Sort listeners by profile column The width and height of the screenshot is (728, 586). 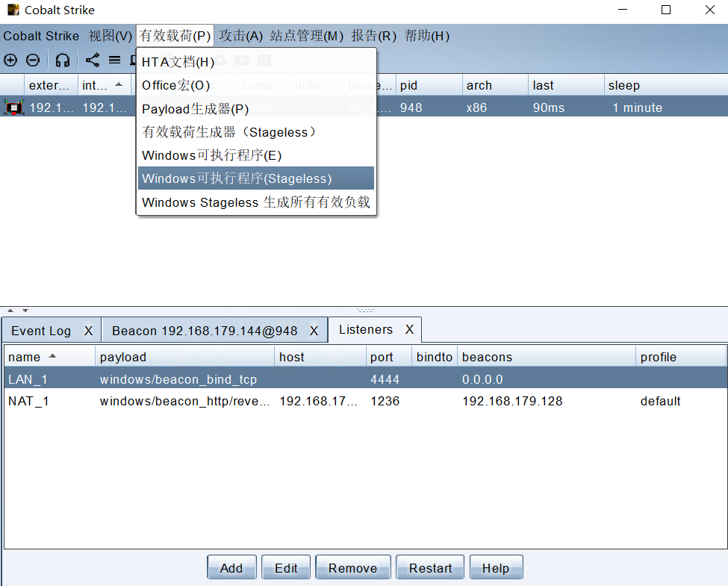point(681,357)
